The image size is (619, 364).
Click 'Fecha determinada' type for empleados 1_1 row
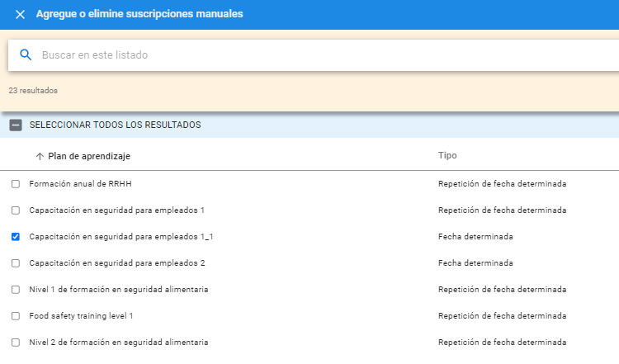pos(475,237)
